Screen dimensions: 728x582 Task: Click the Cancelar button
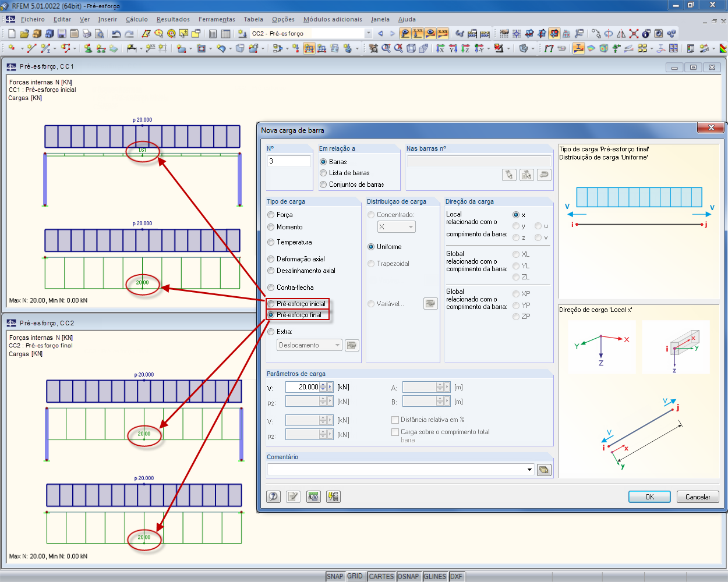(x=697, y=496)
